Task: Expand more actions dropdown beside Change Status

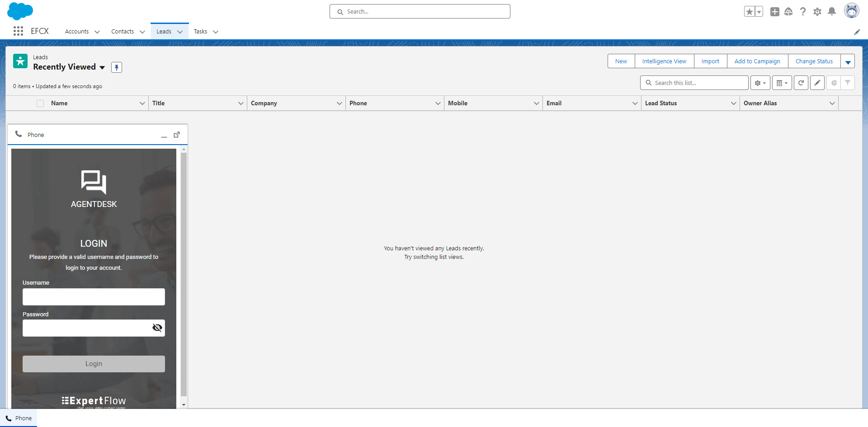Action: point(848,61)
